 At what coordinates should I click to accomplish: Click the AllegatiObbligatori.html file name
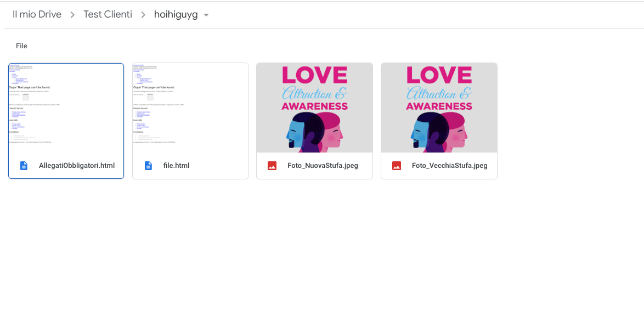(77, 166)
